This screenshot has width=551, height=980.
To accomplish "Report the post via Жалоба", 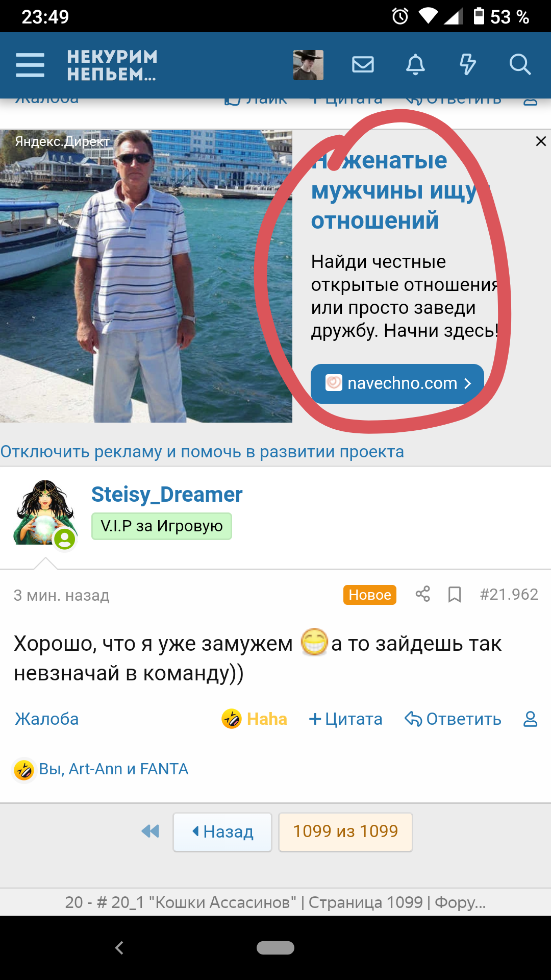I will tap(47, 719).
